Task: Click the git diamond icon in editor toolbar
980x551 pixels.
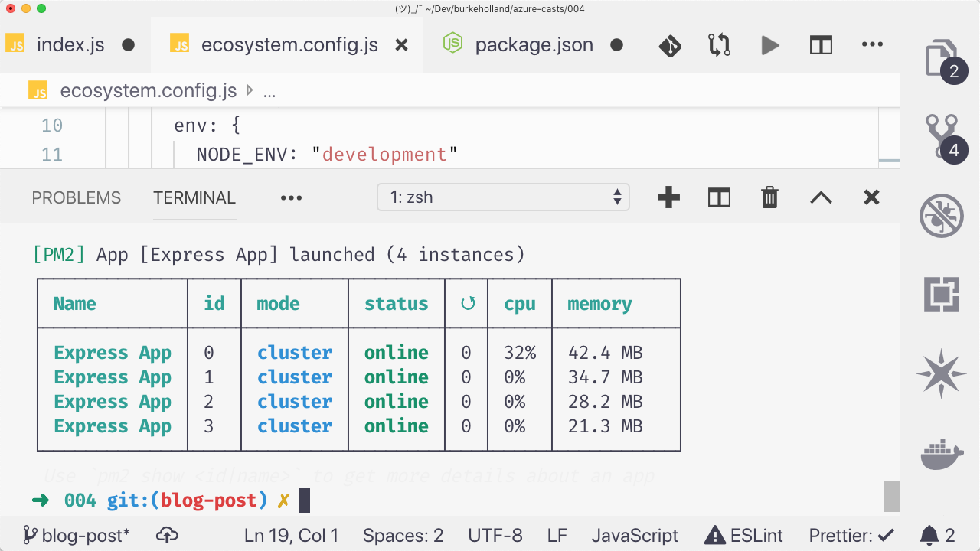Action: tap(670, 46)
